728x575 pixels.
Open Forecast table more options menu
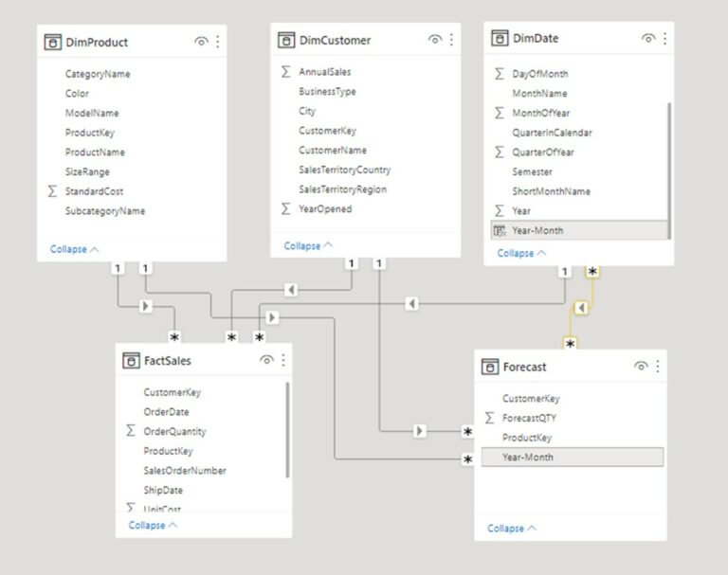[657, 367]
